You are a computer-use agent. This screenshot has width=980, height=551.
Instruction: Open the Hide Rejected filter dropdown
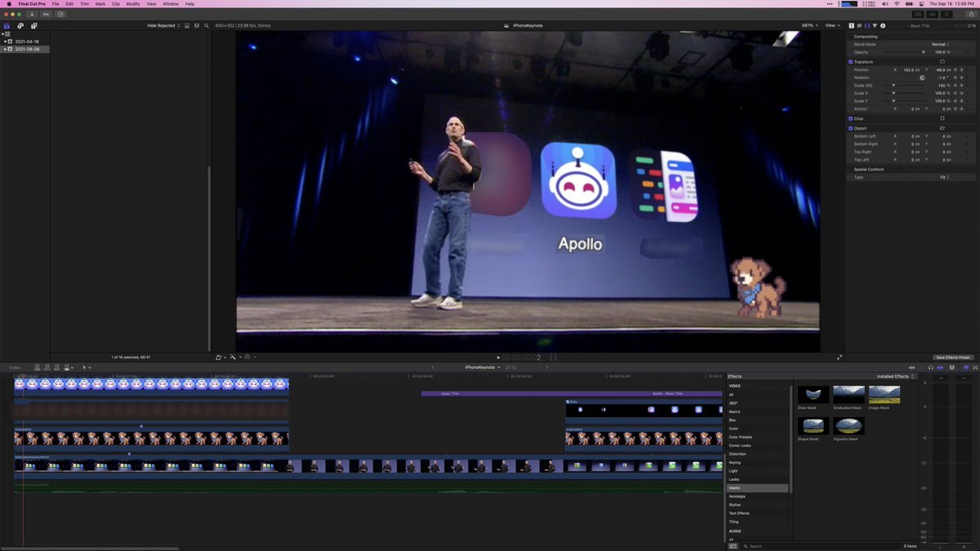pos(163,25)
